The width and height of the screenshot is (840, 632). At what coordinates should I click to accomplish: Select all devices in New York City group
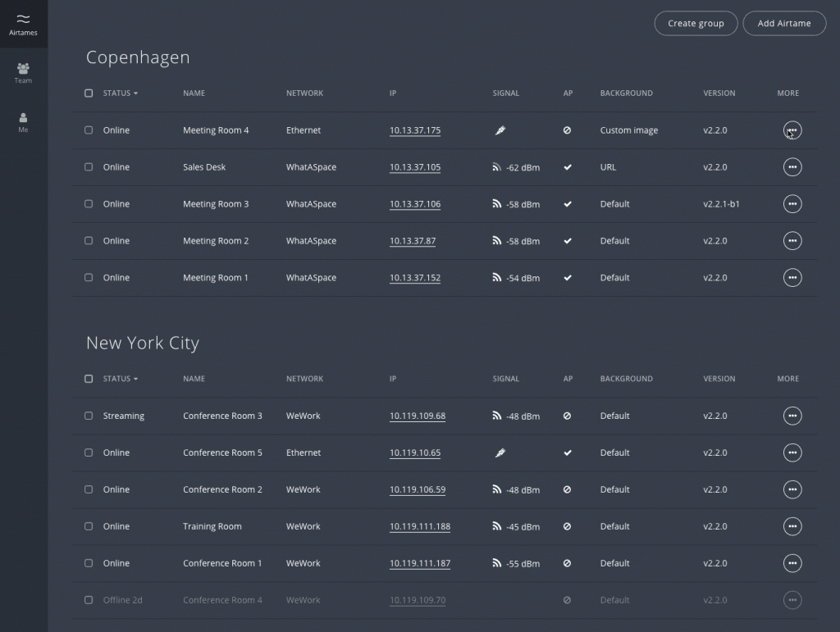point(89,379)
